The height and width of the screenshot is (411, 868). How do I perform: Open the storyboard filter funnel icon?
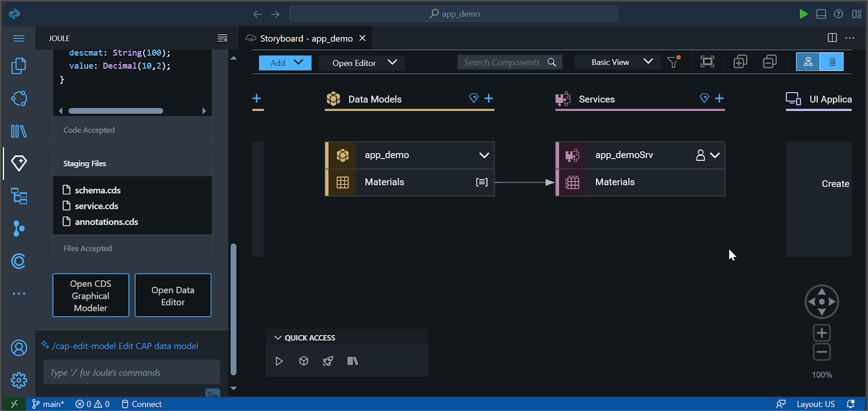(x=673, y=62)
